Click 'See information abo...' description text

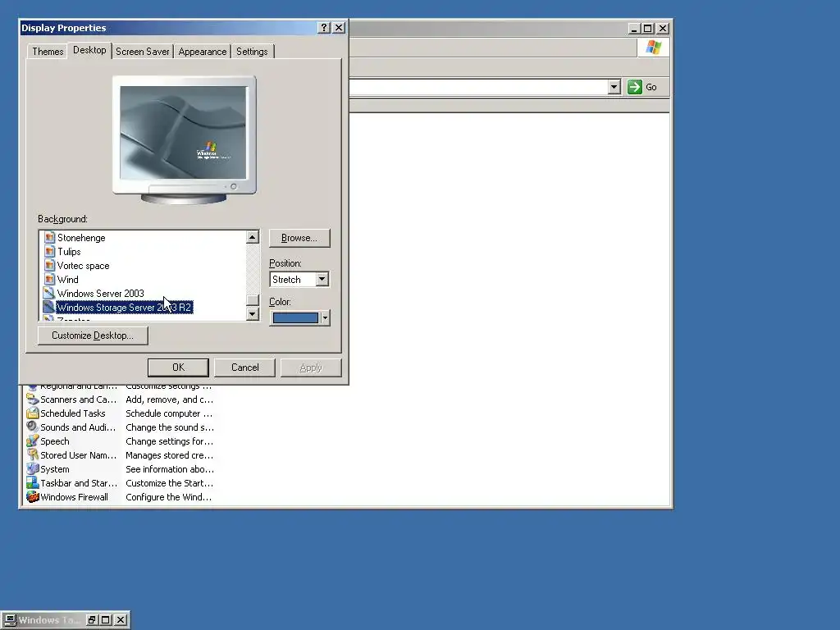(x=169, y=469)
